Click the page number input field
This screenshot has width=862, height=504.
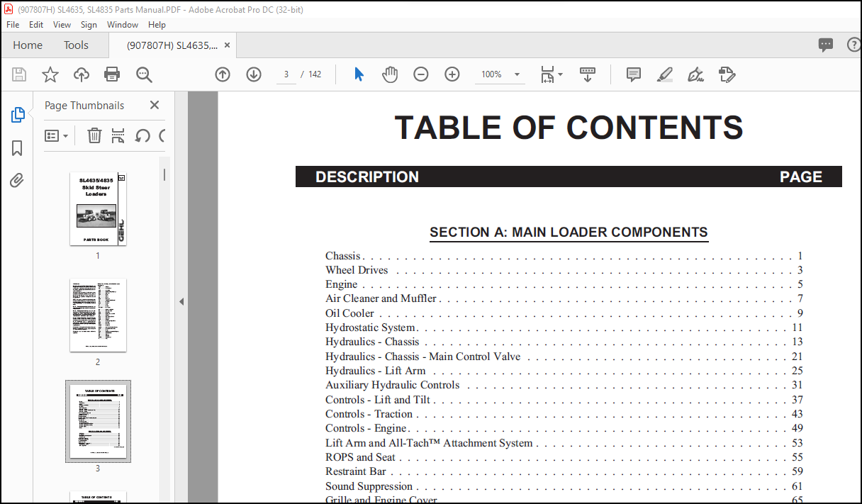(286, 74)
